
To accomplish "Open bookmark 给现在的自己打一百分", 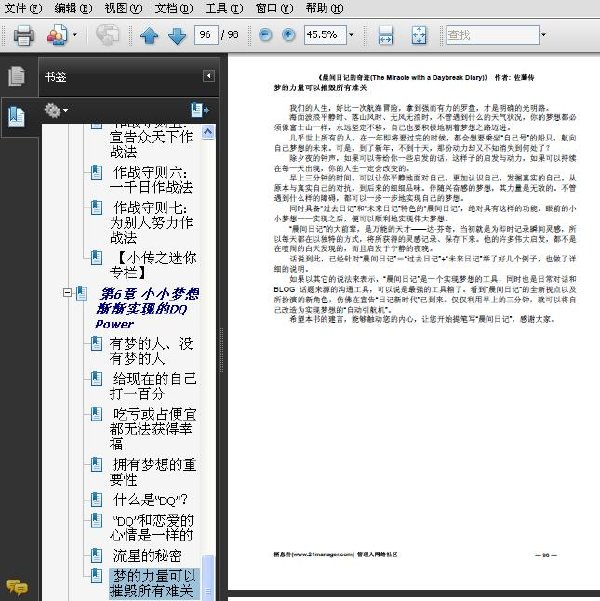I will pos(153,386).
